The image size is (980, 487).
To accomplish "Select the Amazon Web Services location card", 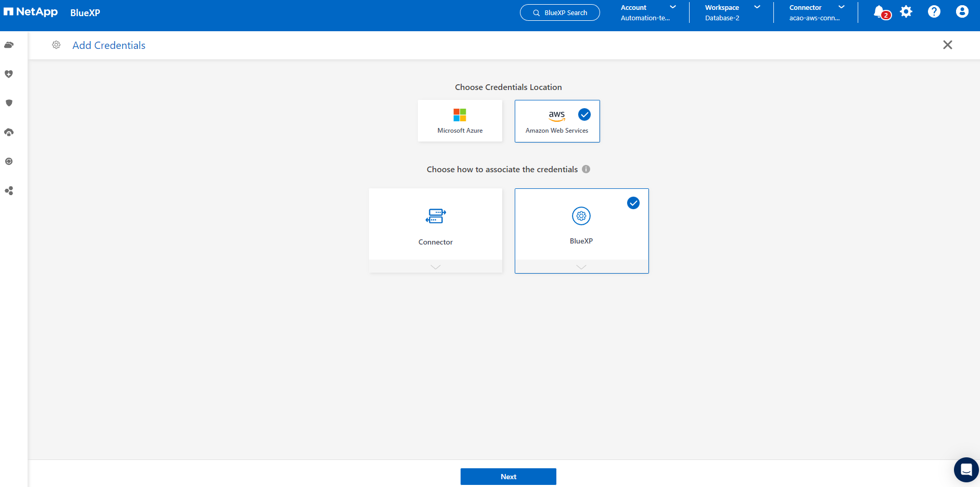I will [557, 121].
